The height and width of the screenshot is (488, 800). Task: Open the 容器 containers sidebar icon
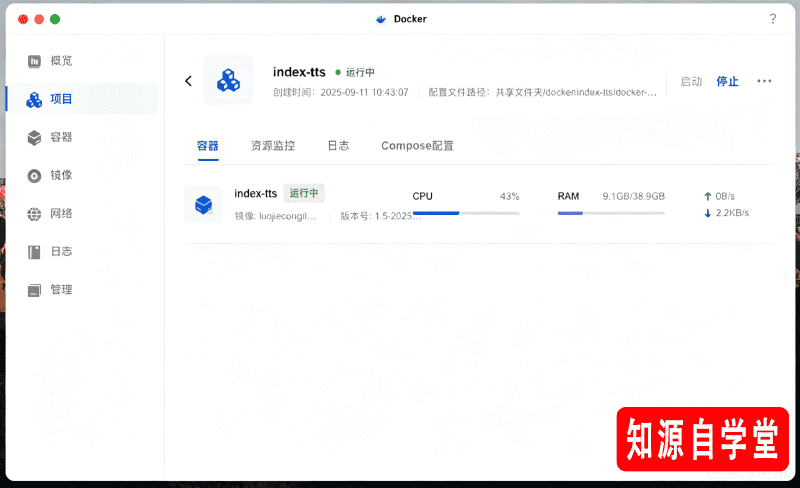coord(34,137)
